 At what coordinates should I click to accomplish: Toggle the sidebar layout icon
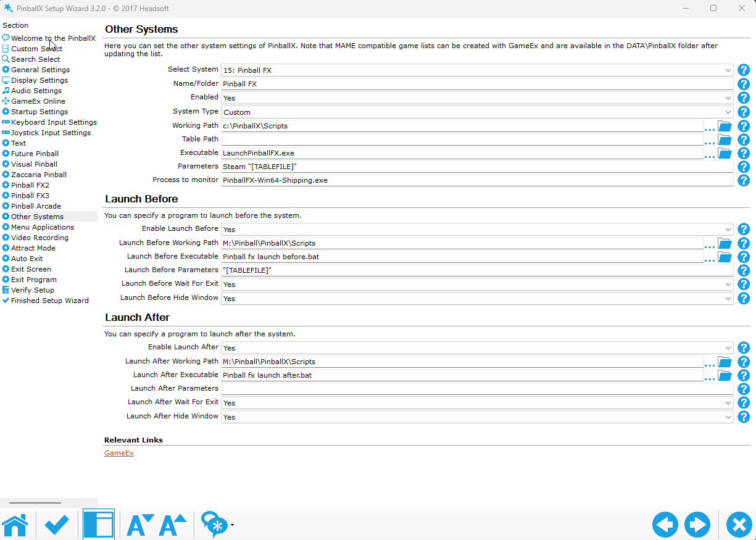click(x=99, y=525)
